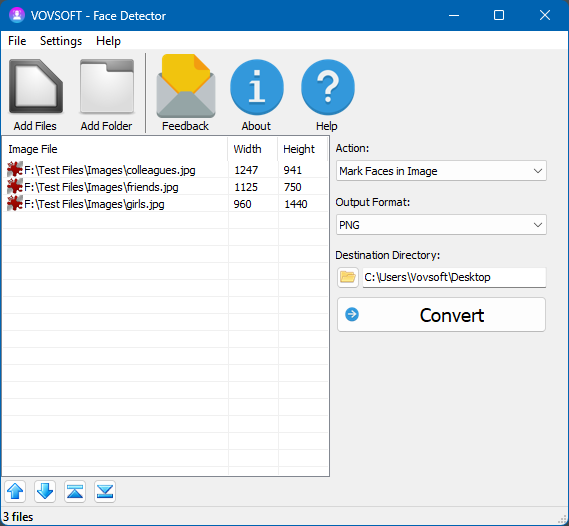Expand the Action dropdown
This screenshot has height=526, width=569.
pos(441,170)
